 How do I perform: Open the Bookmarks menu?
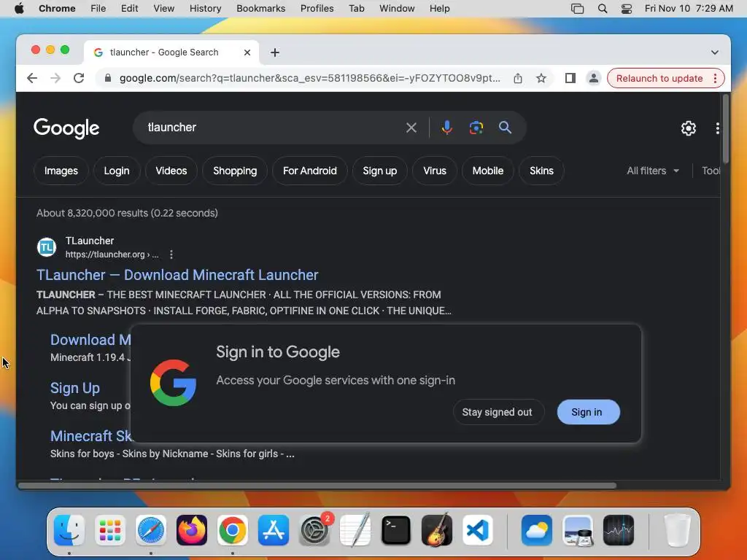260,9
